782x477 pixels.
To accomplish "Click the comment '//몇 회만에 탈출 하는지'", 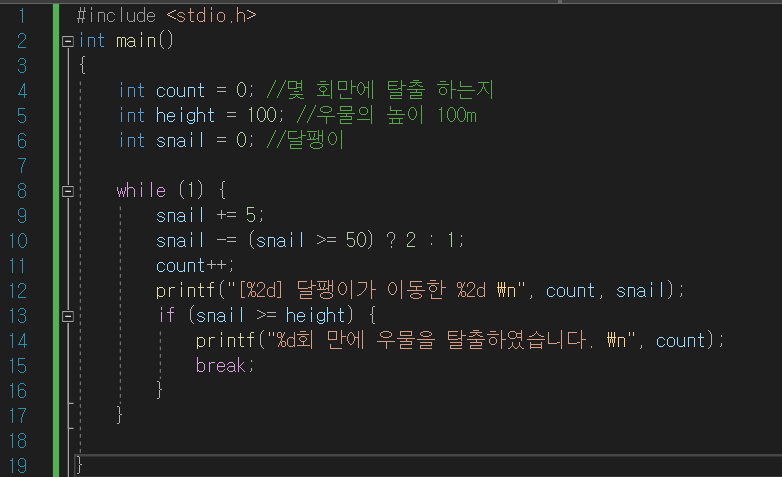I will (x=380, y=90).
